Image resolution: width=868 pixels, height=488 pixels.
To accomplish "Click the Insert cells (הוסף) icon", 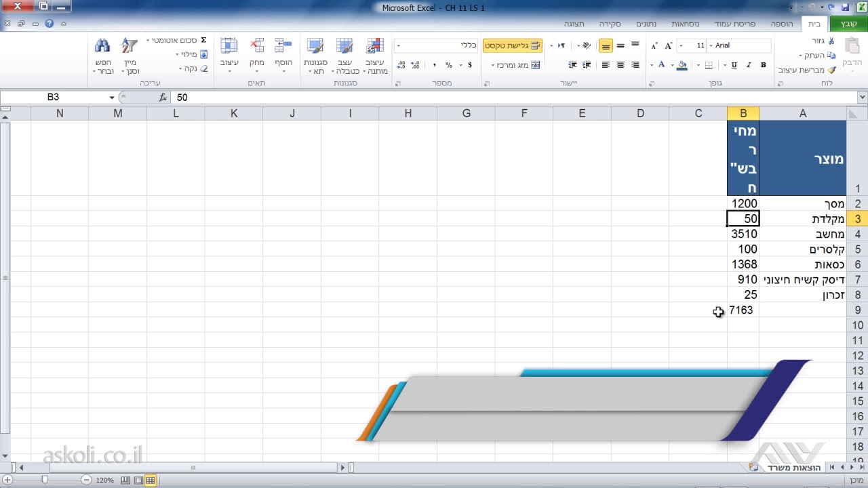I will coord(283,45).
